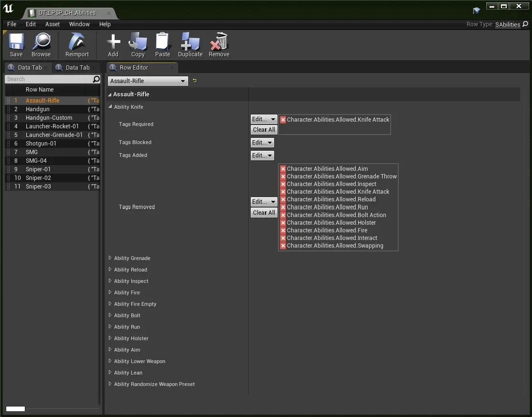The height and width of the screenshot is (417, 532).
Task: Open the Assault-Rifle row selector dropdown
Action: pos(148,81)
